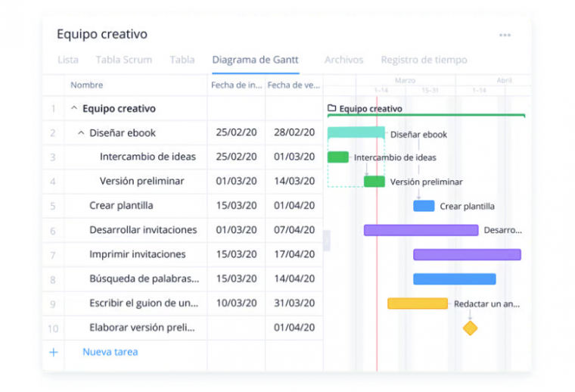Click the red today line marker

377,235
